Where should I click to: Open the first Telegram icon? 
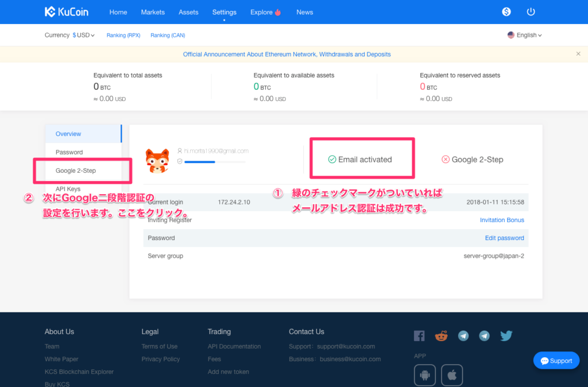[x=463, y=336]
